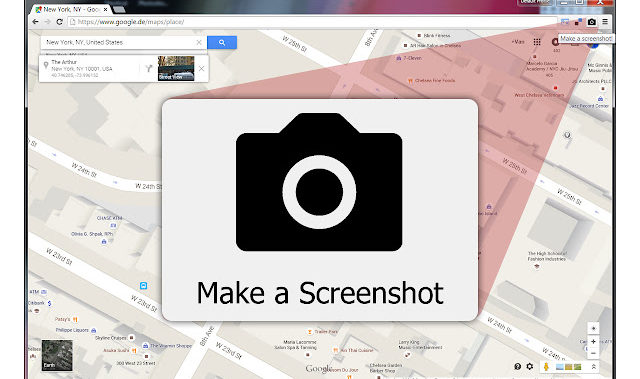The width and height of the screenshot is (640, 379).
Task: Zoom in the map with plus button
Action: click(x=593, y=341)
